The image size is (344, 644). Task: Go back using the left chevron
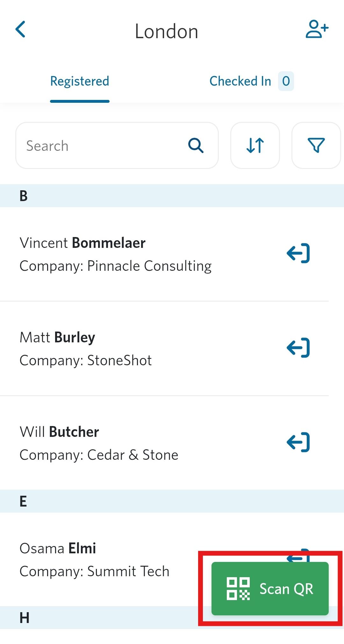point(21,30)
